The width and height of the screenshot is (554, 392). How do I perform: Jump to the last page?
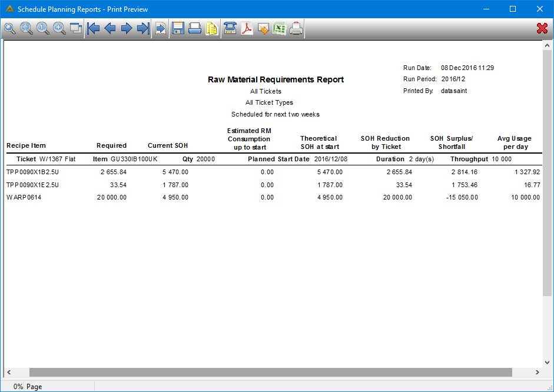click(143, 28)
